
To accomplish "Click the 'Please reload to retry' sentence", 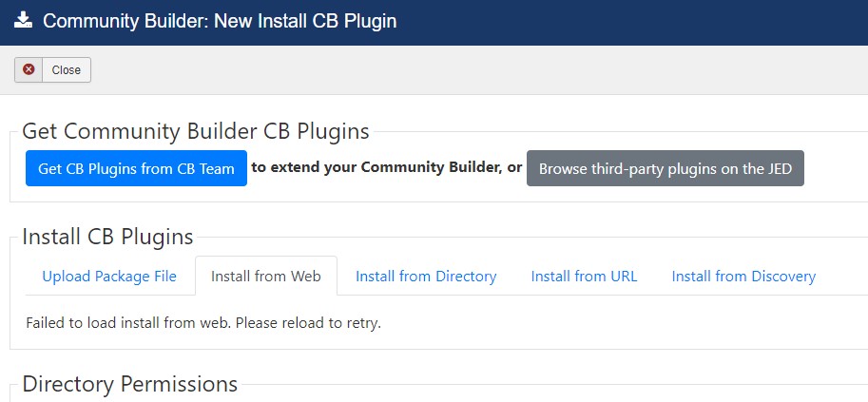I will point(309,323).
